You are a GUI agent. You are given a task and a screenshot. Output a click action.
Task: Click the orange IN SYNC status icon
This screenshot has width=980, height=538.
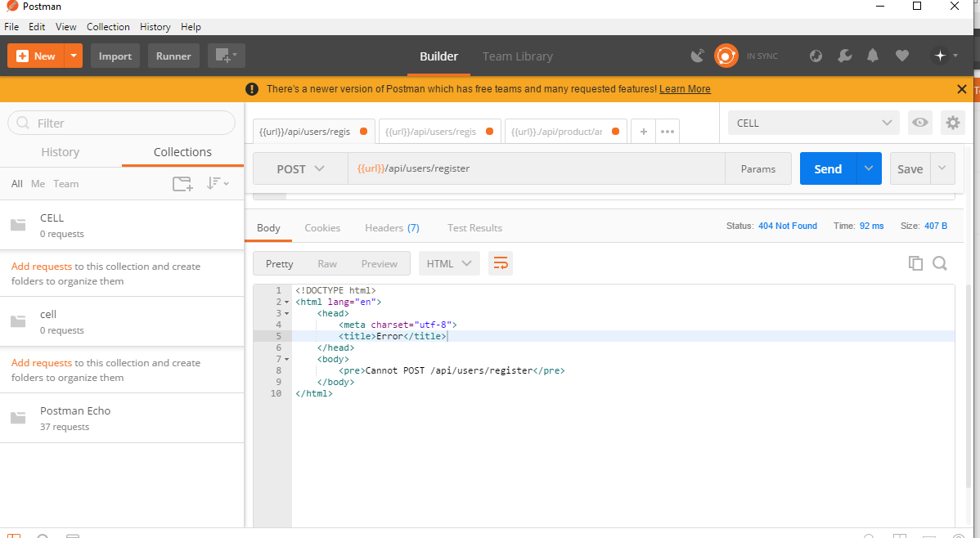(726, 56)
